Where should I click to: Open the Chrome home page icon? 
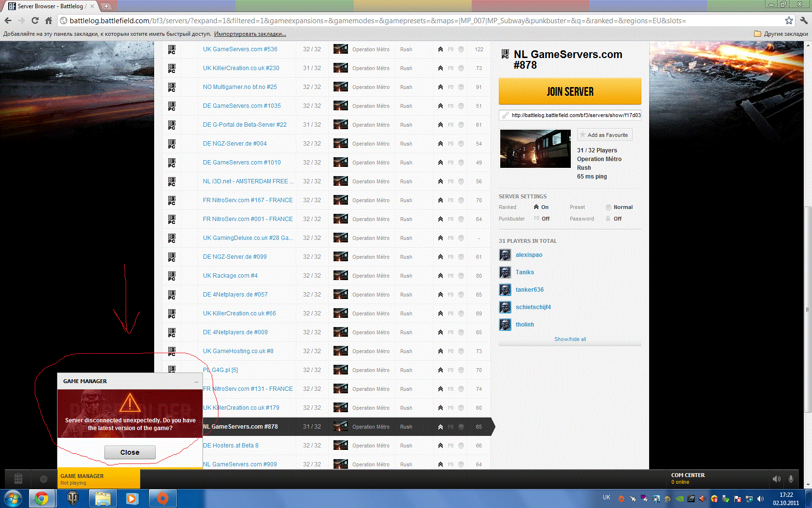[48, 21]
